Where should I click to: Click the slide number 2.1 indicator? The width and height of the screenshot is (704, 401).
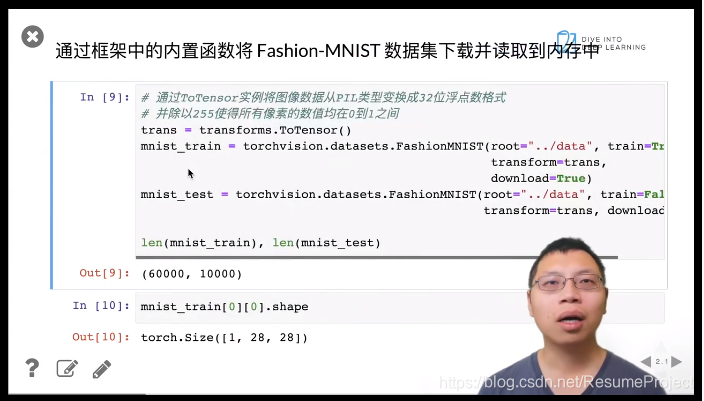661,361
